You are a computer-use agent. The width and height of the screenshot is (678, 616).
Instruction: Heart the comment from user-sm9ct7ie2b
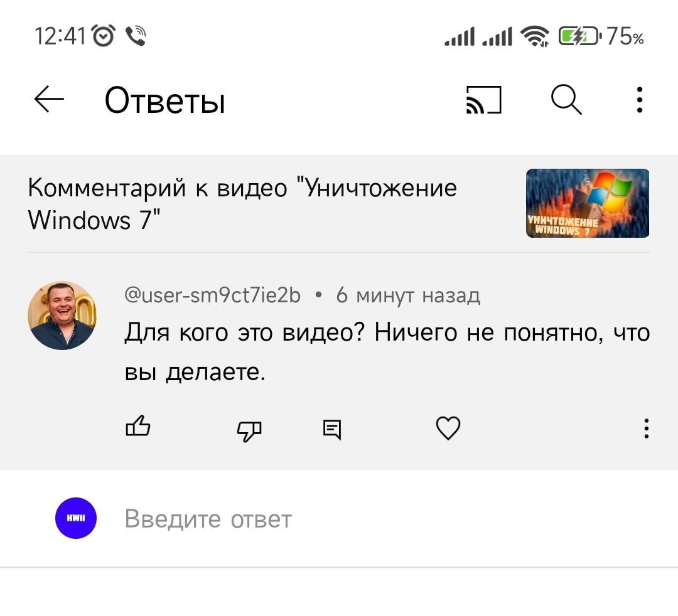[x=448, y=428]
